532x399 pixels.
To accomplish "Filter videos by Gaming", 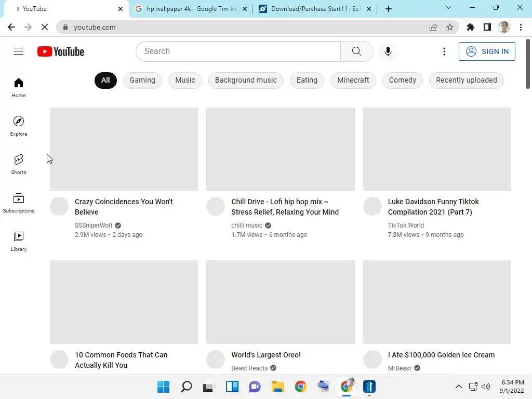I will tap(142, 81).
